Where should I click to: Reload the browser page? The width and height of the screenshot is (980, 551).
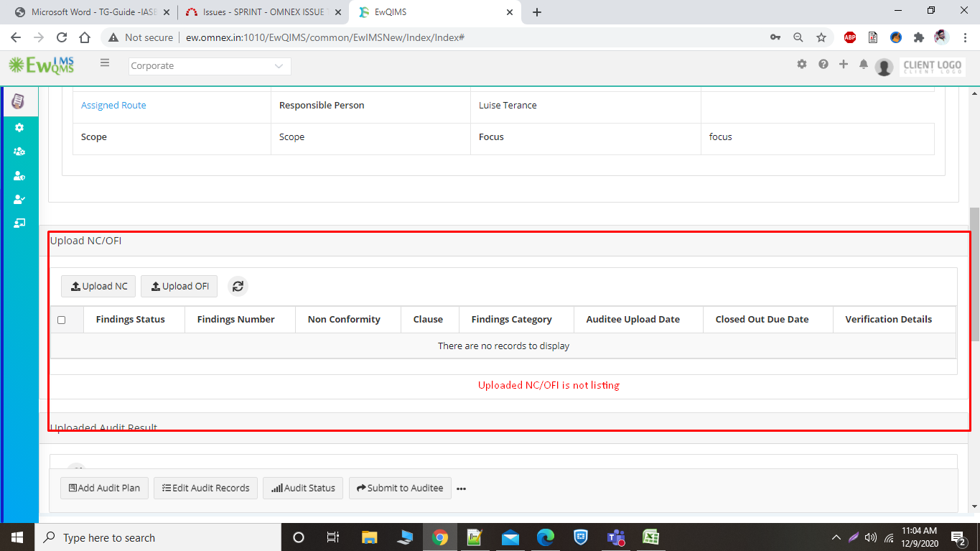pyautogui.click(x=62, y=37)
